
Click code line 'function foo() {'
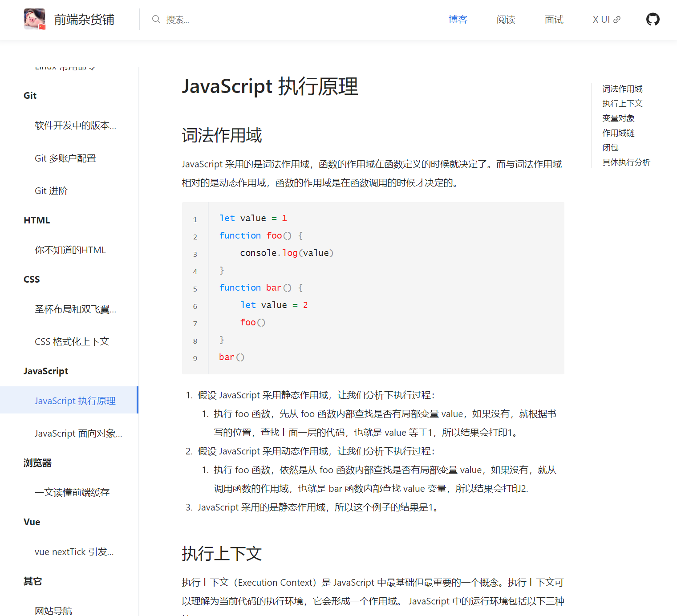click(x=261, y=235)
